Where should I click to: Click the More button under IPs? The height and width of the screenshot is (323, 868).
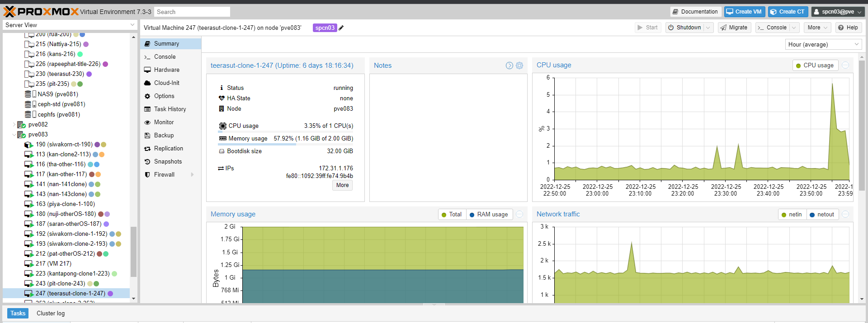343,185
